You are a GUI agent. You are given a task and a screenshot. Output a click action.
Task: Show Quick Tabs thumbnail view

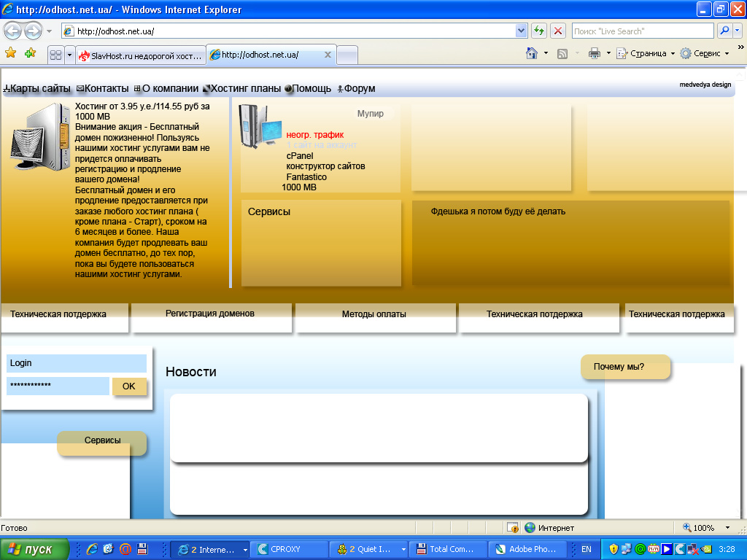55,55
